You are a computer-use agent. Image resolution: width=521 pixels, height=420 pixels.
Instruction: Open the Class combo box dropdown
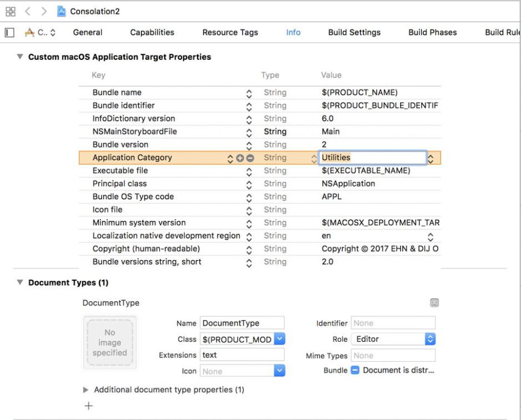click(x=280, y=339)
